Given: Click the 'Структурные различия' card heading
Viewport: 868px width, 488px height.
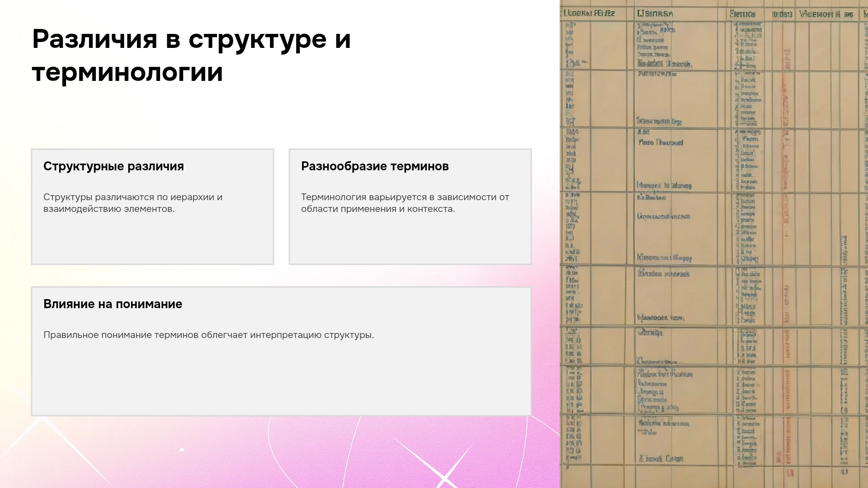Looking at the screenshot, I should click(x=113, y=166).
